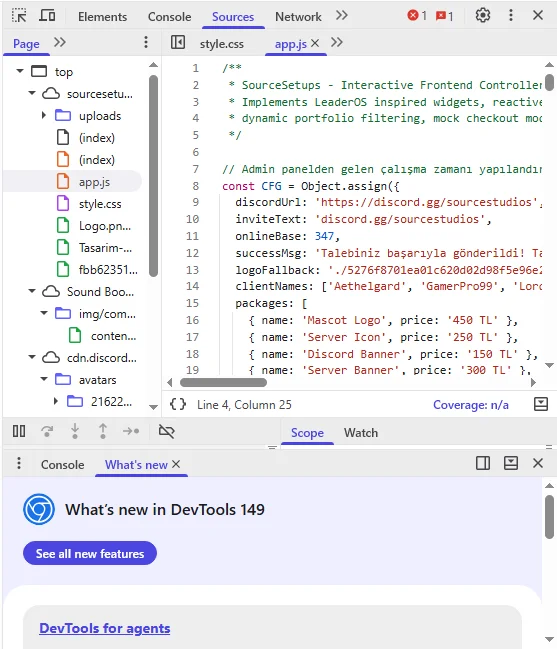
Task: Click the step icon in debugger toolbar
Action: (131, 431)
